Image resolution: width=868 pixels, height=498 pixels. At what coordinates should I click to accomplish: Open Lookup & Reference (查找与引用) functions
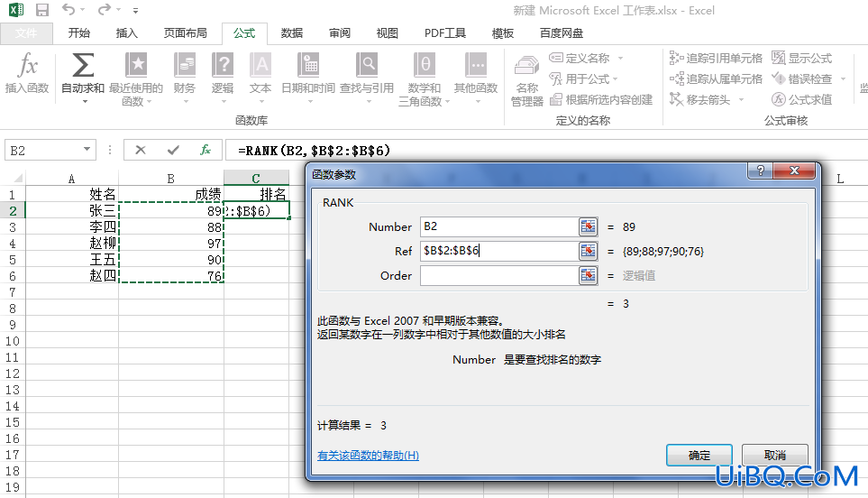tap(367, 78)
